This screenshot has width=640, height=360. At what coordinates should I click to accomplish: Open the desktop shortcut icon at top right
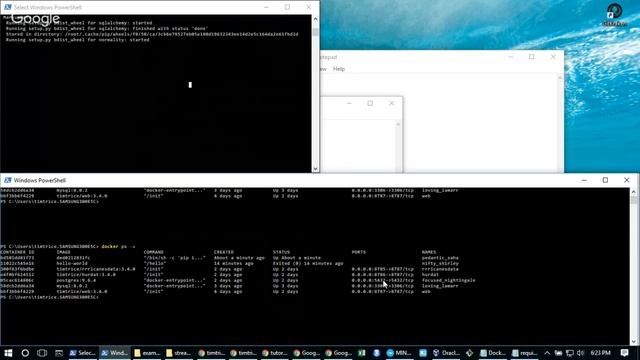(615, 14)
